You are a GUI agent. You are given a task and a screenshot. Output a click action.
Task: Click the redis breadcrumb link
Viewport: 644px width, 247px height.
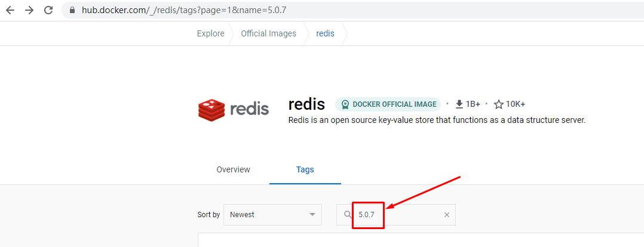pos(325,33)
